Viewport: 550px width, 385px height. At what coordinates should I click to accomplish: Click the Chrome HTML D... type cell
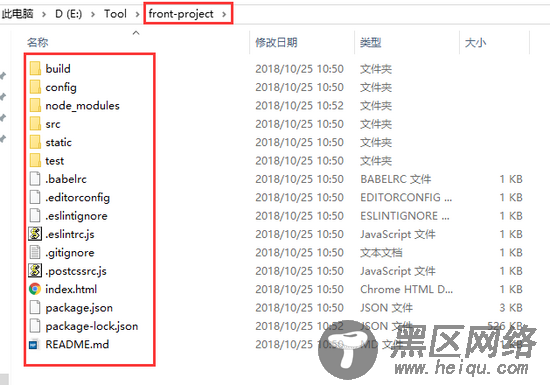[407, 289]
